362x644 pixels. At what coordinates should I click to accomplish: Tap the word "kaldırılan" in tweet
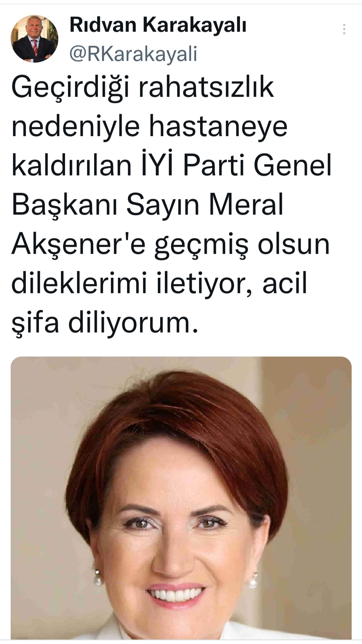tap(72, 166)
